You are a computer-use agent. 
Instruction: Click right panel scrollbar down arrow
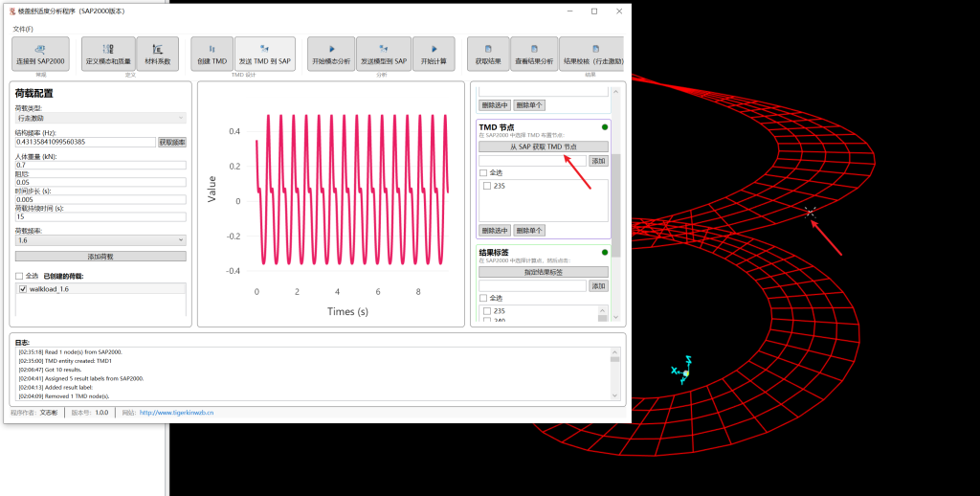[x=615, y=317]
